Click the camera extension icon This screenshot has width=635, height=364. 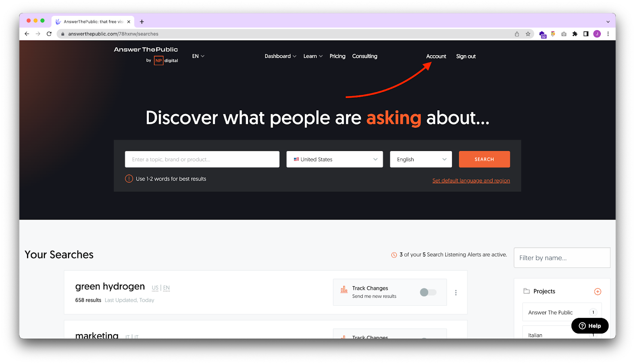coord(564,34)
